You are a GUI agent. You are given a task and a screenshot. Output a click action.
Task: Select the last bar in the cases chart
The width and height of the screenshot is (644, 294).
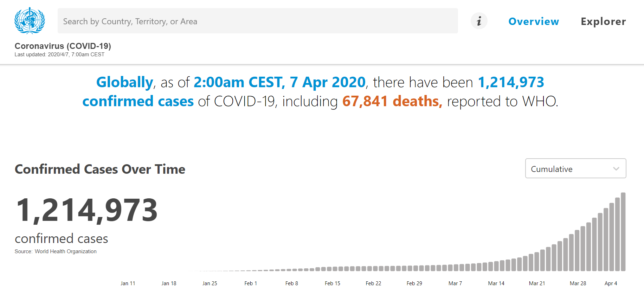[x=623, y=232]
